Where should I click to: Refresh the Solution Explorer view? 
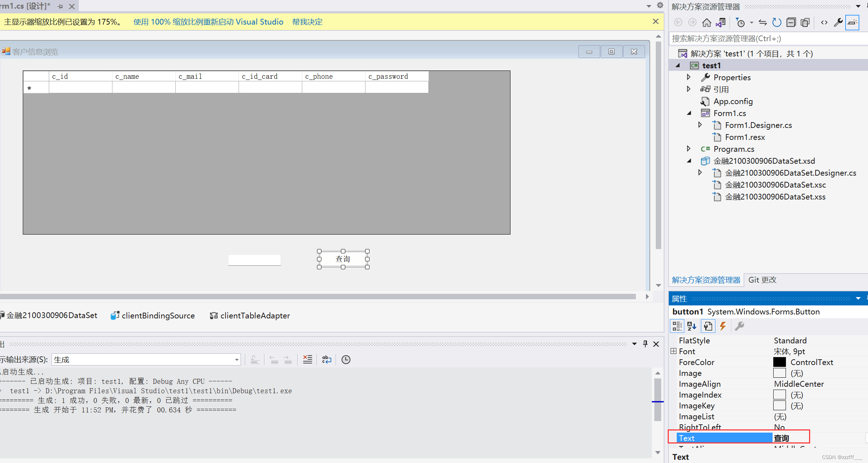[777, 23]
